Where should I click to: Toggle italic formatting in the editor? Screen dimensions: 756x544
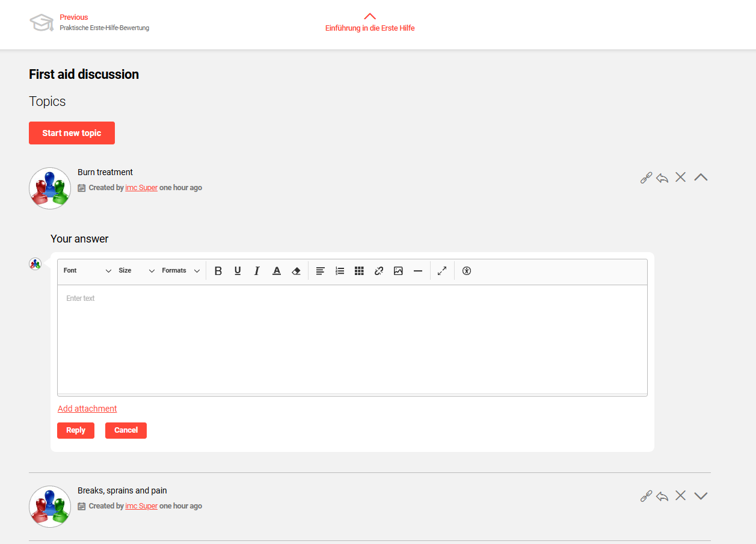click(x=257, y=271)
